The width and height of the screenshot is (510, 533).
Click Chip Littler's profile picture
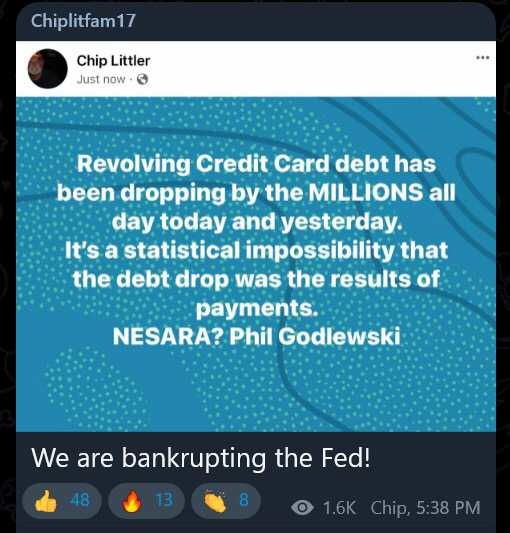48,68
